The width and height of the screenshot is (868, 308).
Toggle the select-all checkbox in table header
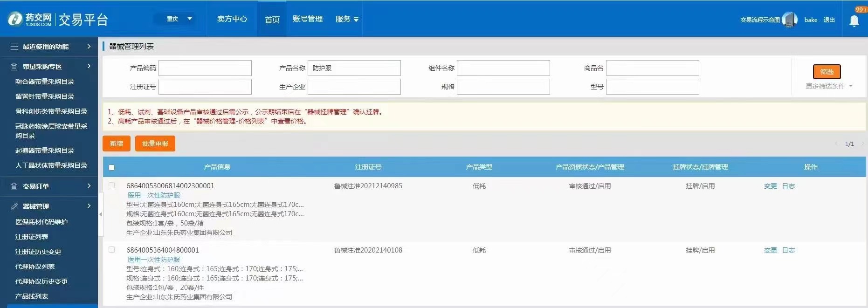[x=111, y=167]
